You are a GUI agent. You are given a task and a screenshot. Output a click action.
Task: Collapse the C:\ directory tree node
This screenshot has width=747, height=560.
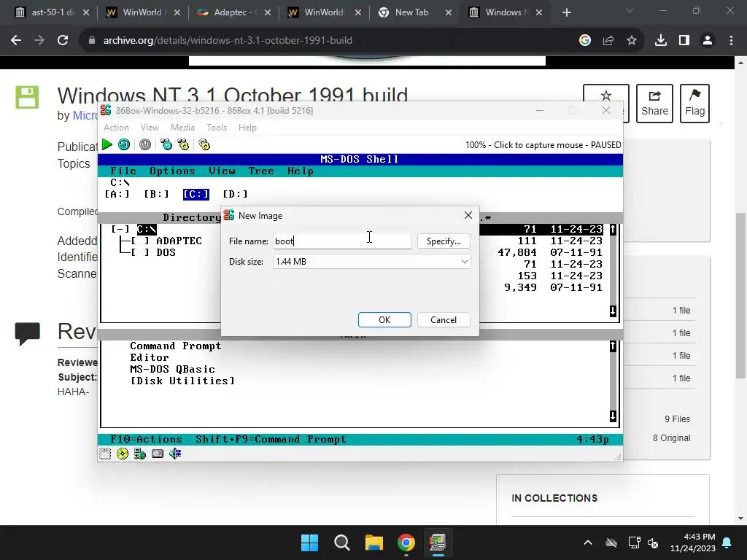click(x=120, y=230)
